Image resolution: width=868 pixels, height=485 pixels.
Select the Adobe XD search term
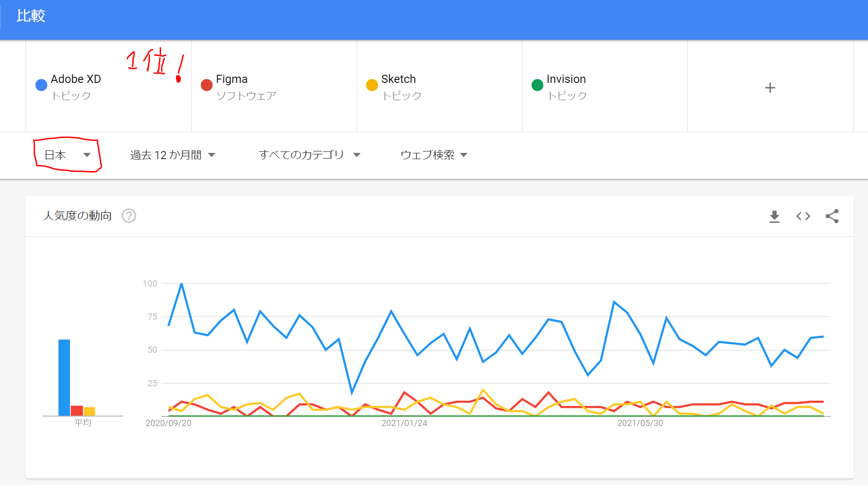(76, 79)
